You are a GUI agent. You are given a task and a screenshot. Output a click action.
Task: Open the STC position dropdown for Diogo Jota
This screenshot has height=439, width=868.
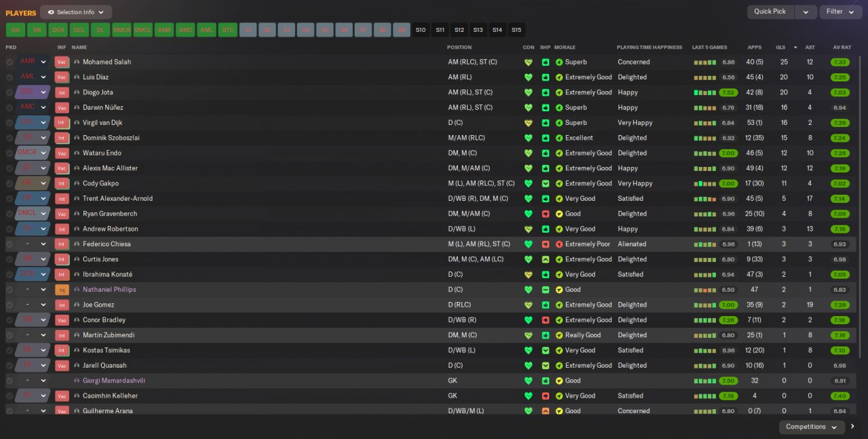click(33, 92)
